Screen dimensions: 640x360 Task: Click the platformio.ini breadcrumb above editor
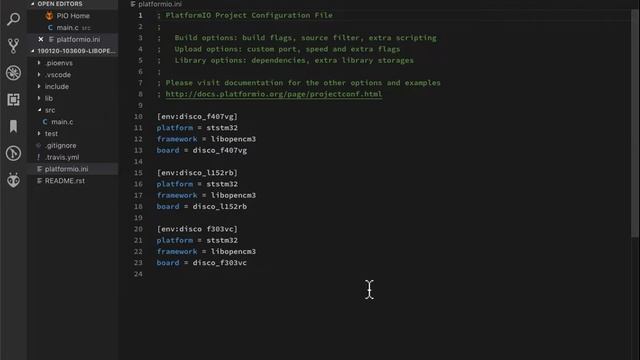tap(160, 4)
